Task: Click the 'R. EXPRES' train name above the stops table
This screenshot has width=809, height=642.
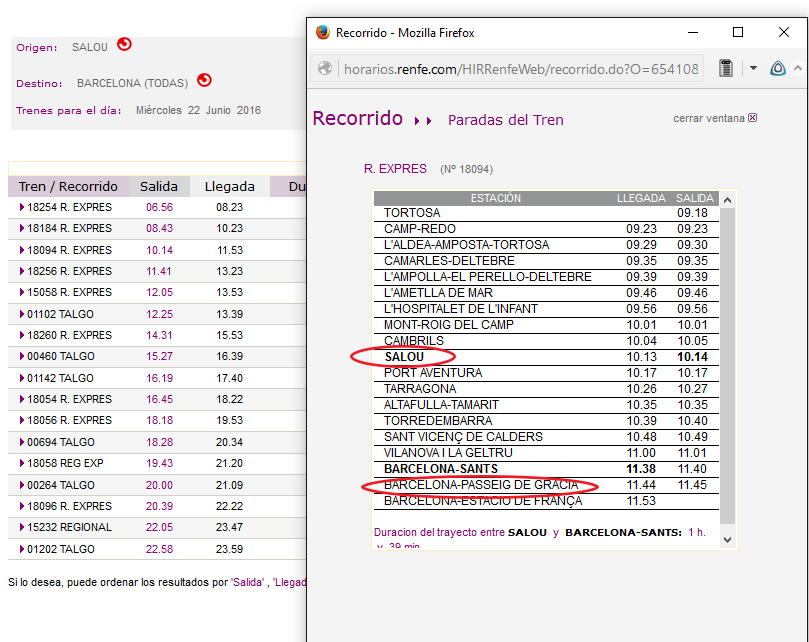Action: coord(395,169)
